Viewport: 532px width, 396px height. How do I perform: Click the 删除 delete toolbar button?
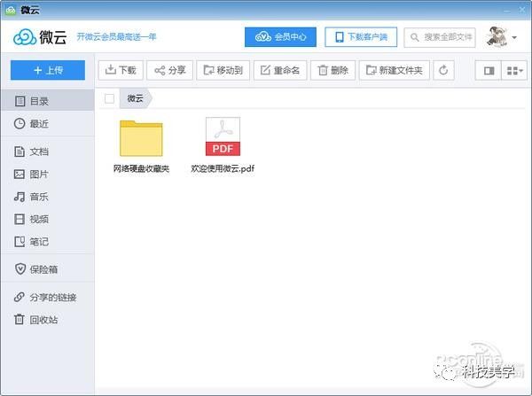(332, 70)
